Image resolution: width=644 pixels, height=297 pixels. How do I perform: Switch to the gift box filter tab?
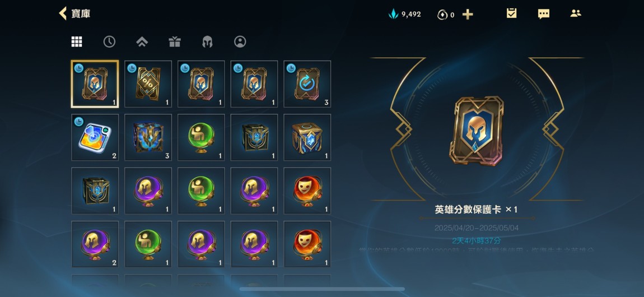tap(175, 41)
